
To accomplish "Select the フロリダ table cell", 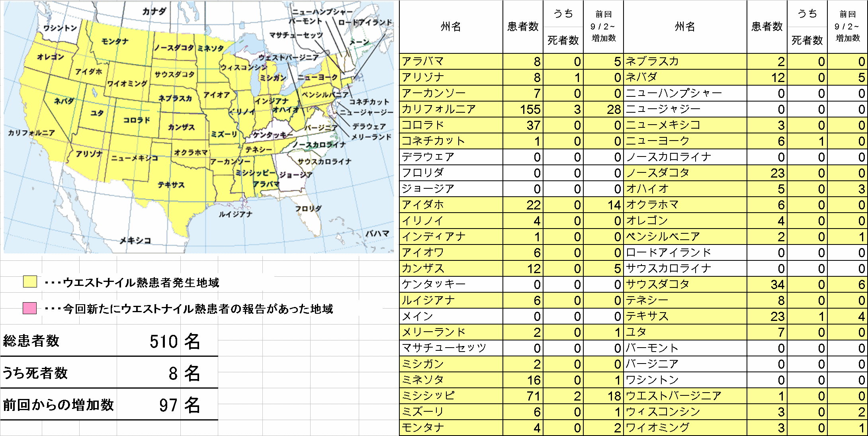I will click(451, 173).
